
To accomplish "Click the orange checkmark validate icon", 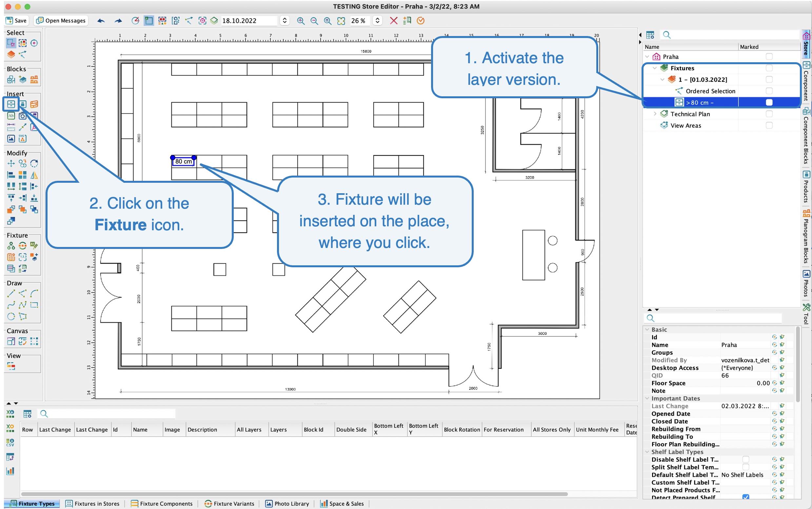I will [421, 21].
